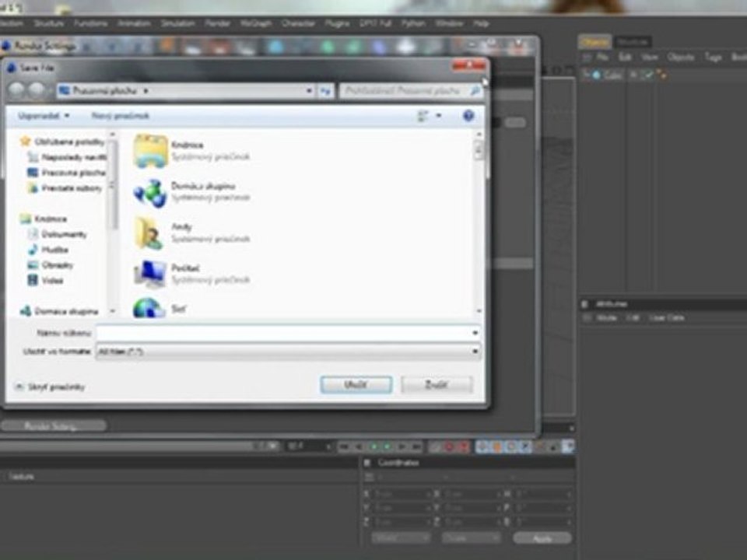Select Prevzaté súbory in sidebar

(65, 188)
